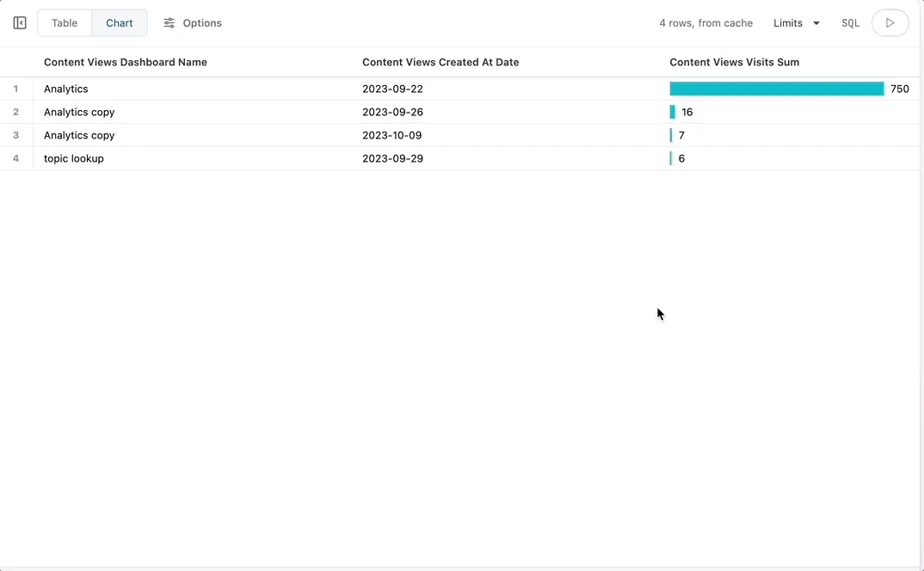The width and height of the screenshot is (924, 571).
Task: Select the Chart tab
Action: [119, 22]
